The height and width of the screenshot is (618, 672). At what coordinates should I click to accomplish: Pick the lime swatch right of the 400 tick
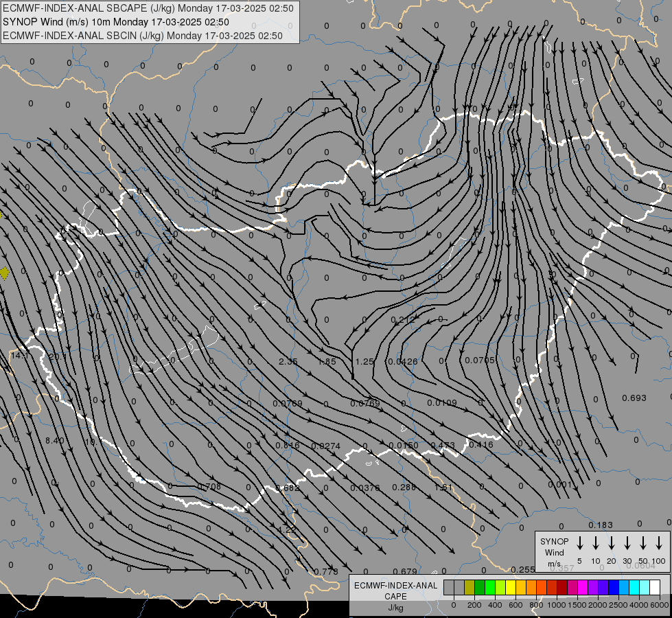pyautogui.click(x=500, y=587)
